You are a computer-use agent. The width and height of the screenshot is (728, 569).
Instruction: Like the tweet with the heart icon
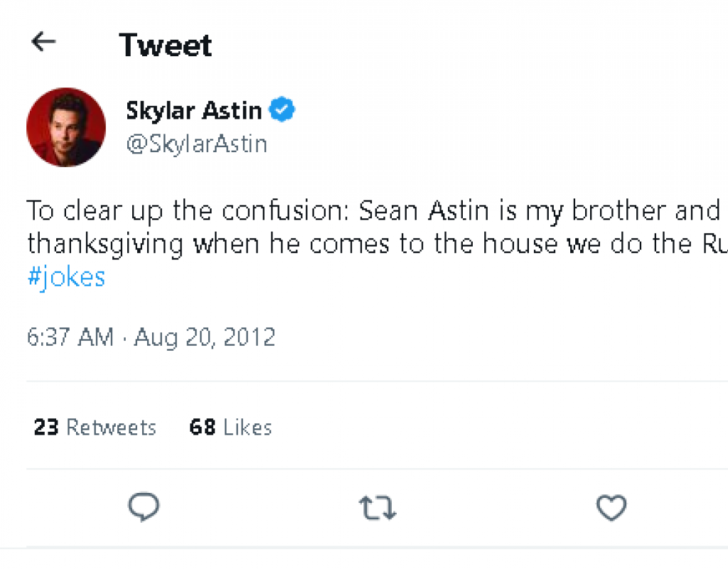(611, 508)
